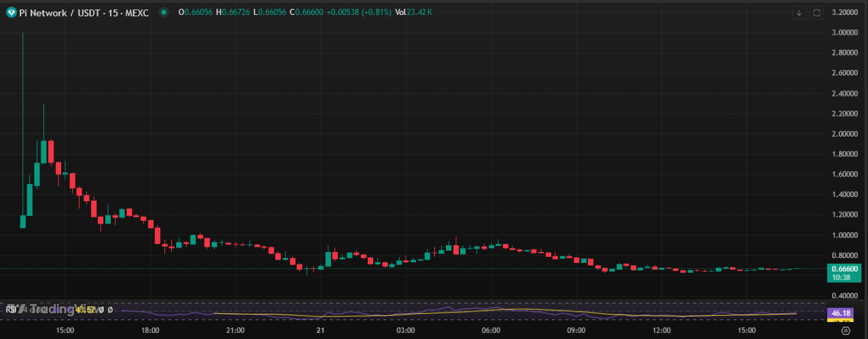Click the TradingView watermark logo

click(39, 310)
